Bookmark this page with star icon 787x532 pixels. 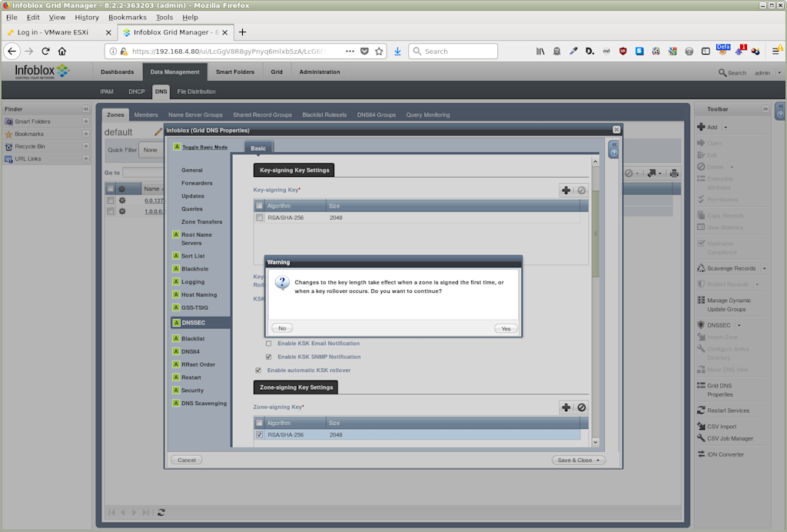tap(379, 52)
